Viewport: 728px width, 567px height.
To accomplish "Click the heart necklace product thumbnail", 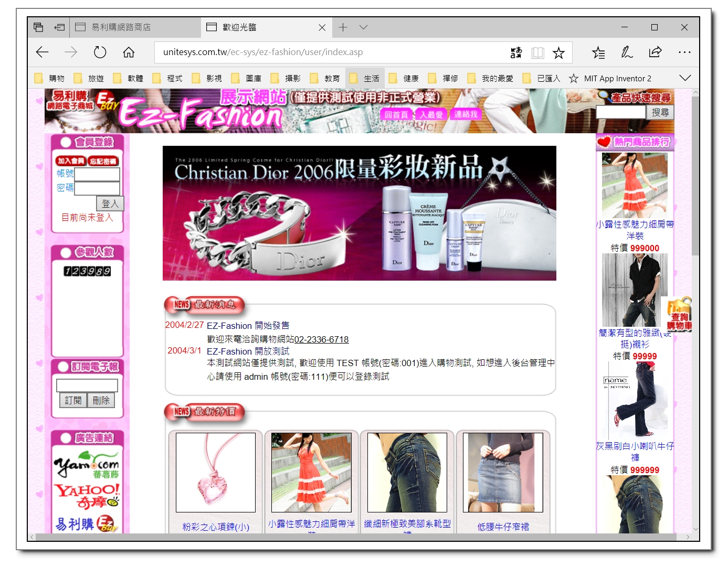I will (216, 473).
